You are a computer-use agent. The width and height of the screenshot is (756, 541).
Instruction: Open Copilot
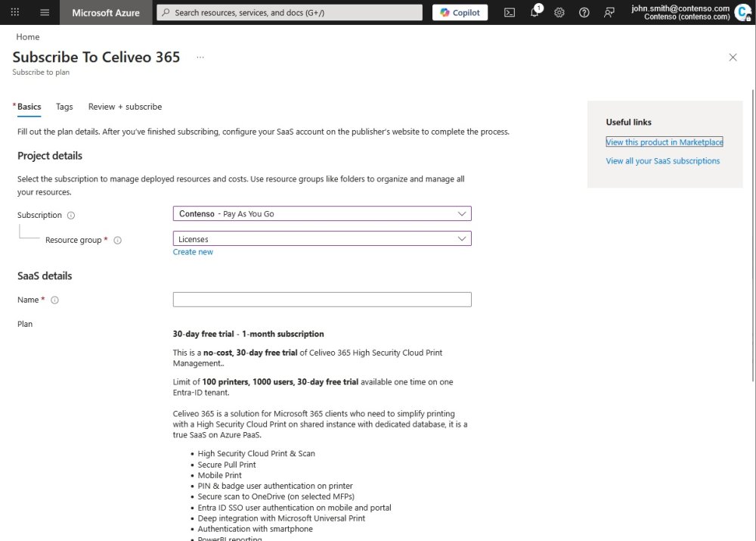click(460, 13)
